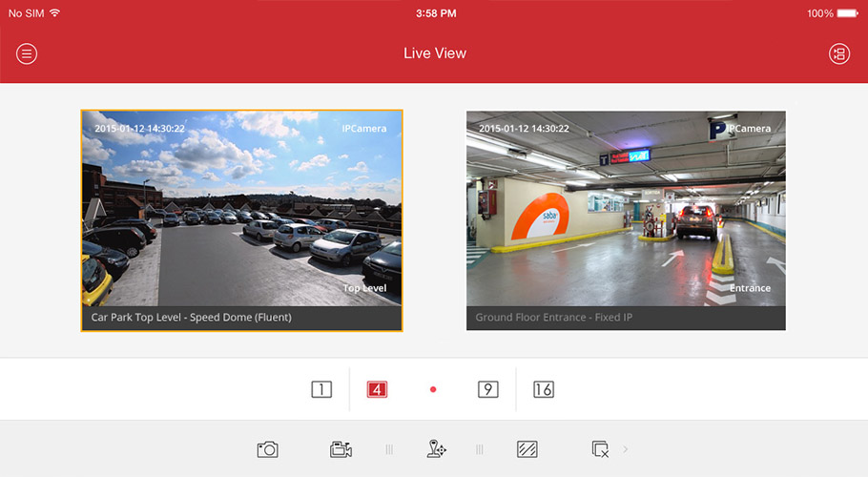The height and width of the screenshot is (477, 868).
Task: Switch to single-window layout
Action: pyautogui.click(x=321, y=389)
